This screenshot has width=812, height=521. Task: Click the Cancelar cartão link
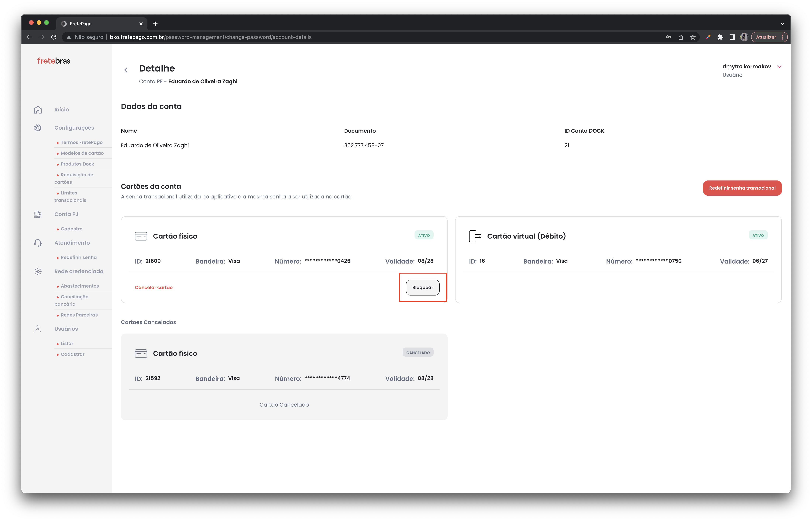pyautogui.click(x=154, y=288)
